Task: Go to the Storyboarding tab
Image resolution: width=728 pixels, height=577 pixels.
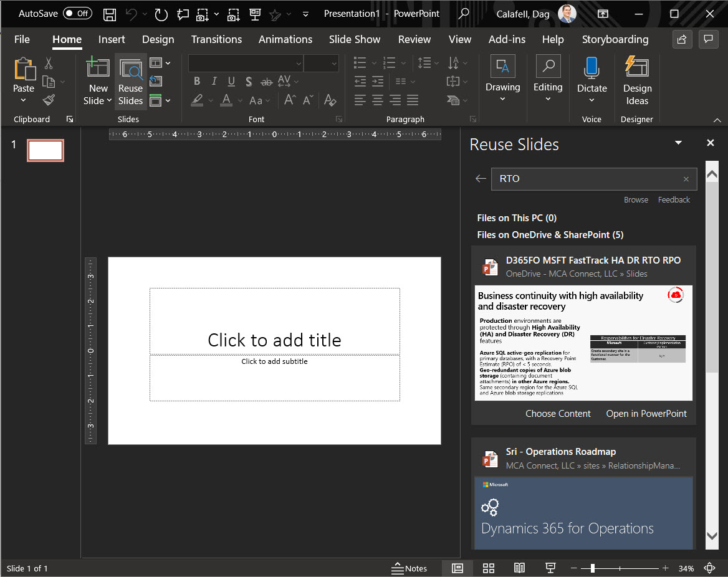Action: (615, 39)
